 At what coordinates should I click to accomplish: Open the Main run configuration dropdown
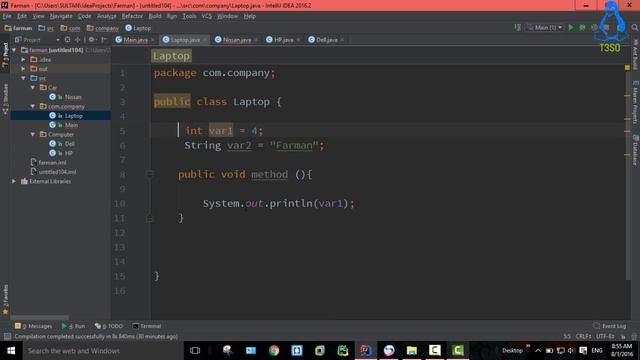pos(545,27)
